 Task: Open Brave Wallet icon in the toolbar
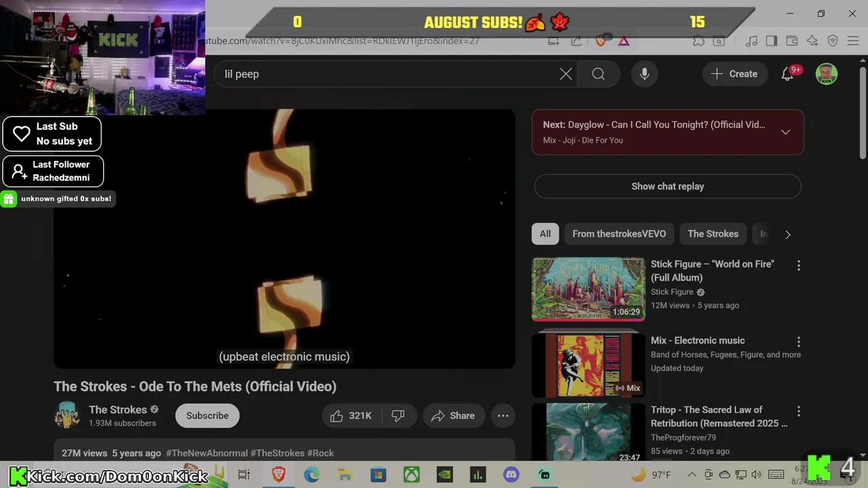(791, 41)
